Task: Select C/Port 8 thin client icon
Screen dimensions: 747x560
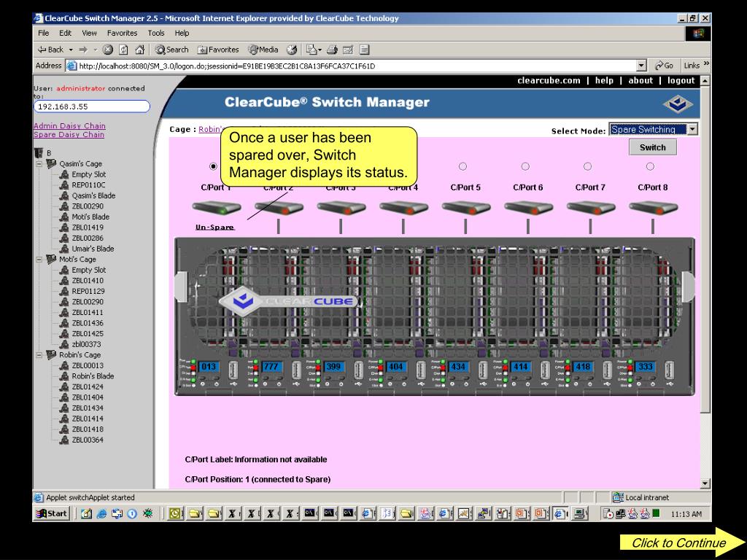Action: point(653,208)
